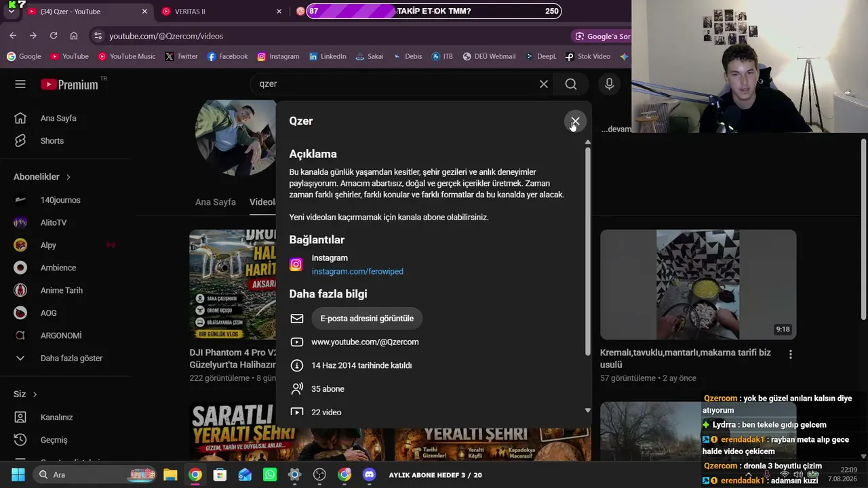Open WhatsApp from the taskbar
The image size is (868, 488).
pos(270,475)
